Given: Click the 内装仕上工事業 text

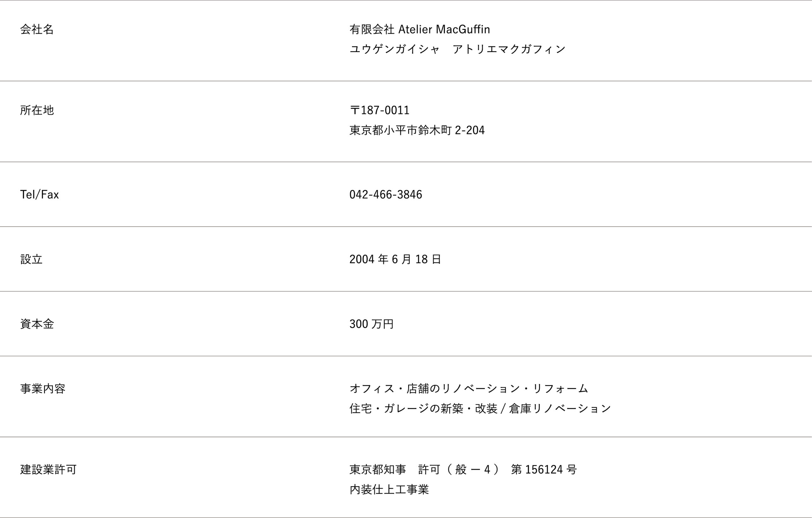Looking at the screenshot, I should [389, 489].
